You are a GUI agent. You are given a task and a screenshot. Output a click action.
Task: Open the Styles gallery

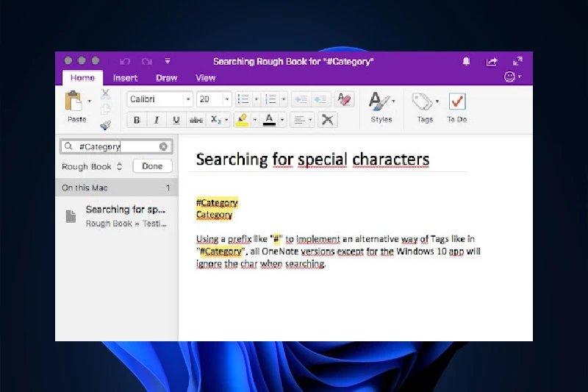click(x=381, y=107)
